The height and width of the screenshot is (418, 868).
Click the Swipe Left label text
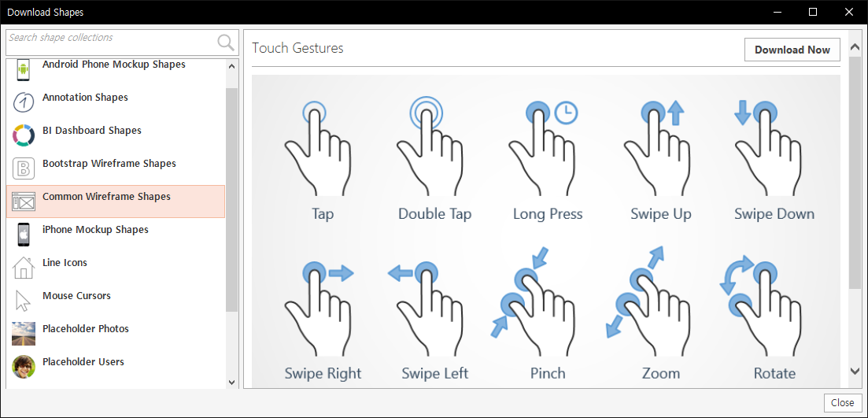435,373
